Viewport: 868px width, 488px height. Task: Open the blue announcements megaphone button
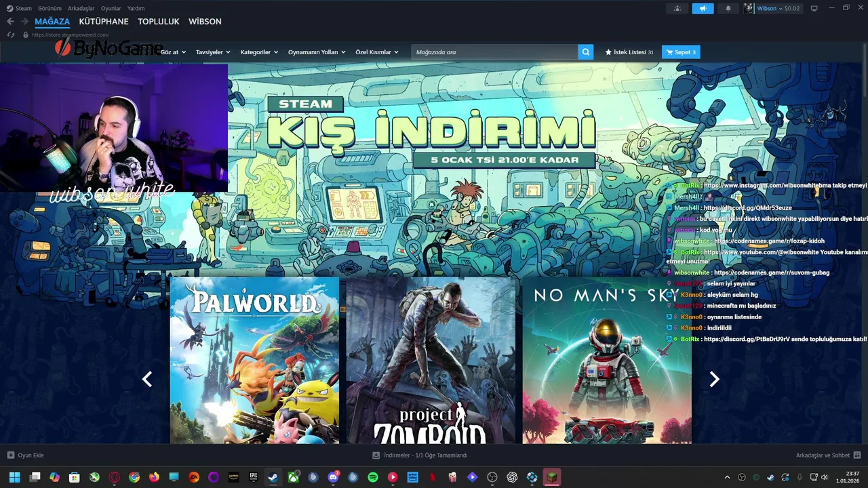pos(703,8)
